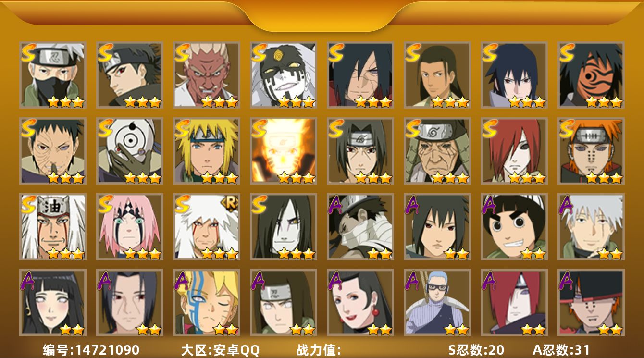This screenshot has width=644, height=358.
Task: Choose the glowing golden chakra-mode ninja portrait
Action: 284,151
